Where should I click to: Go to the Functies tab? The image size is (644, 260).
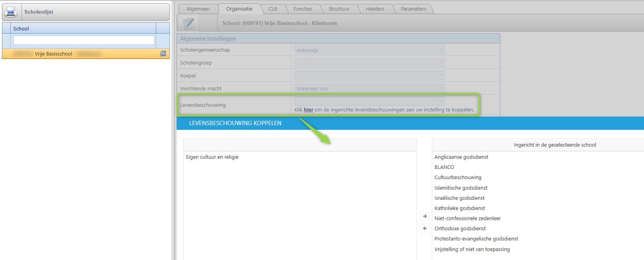[x=303, y=9]
